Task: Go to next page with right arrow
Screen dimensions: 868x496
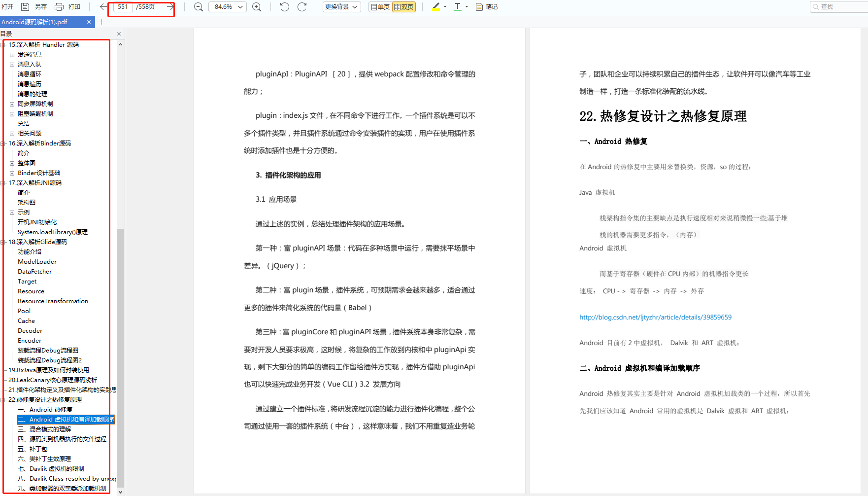Action: pyautogui.click(x=170, y=7)
